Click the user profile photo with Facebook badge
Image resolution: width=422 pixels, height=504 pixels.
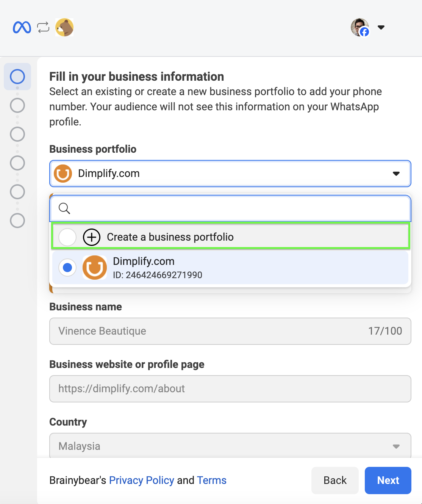(360, 27)
